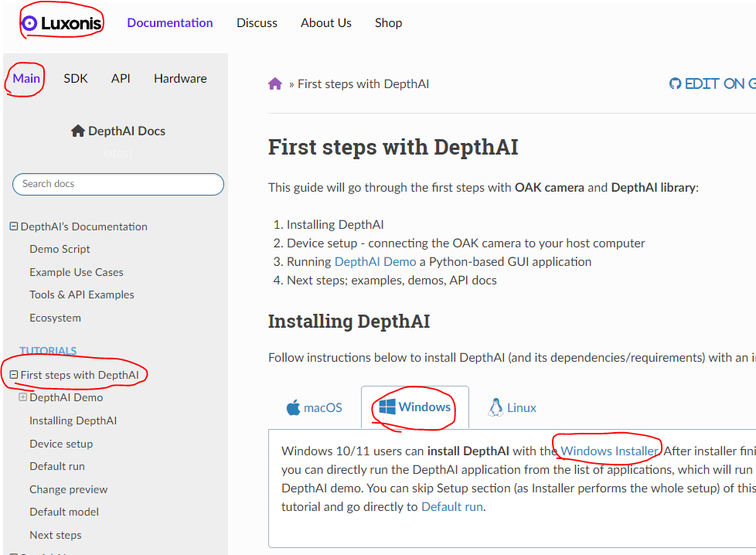The image size is (756, 555).
Task: Select the Windows install tab
Action: (x=415, y=407)
